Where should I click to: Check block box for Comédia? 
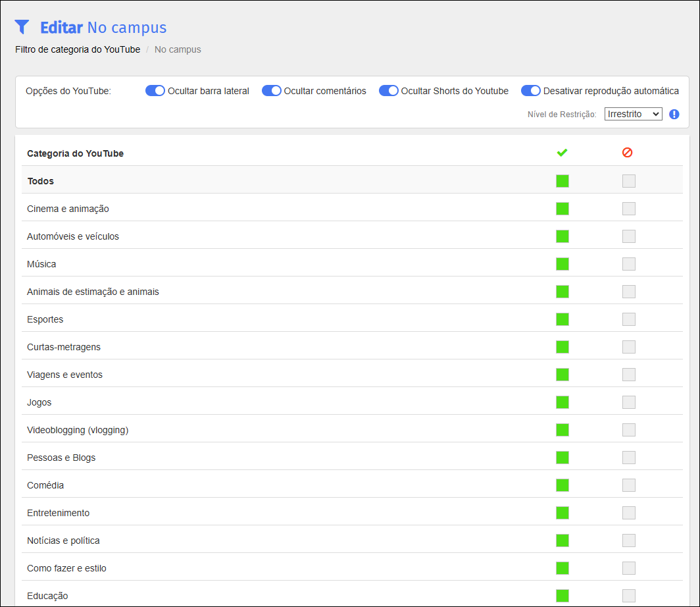pyautogui.click(x=628, y=485)
